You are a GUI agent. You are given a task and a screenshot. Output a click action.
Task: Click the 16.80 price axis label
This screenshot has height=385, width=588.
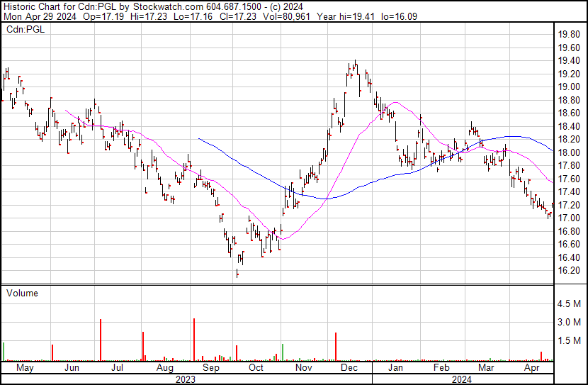(569, 231)
